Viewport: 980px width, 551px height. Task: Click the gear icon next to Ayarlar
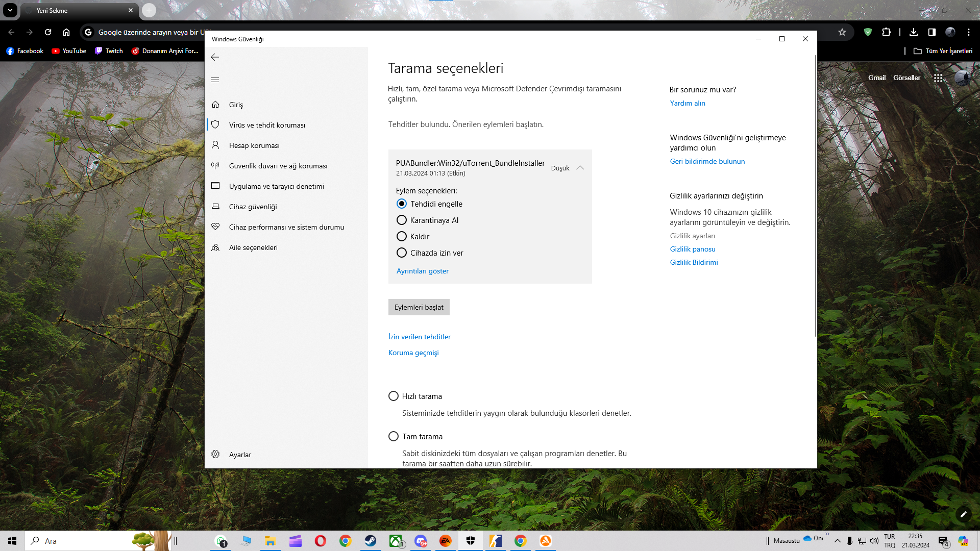point(215,454)
